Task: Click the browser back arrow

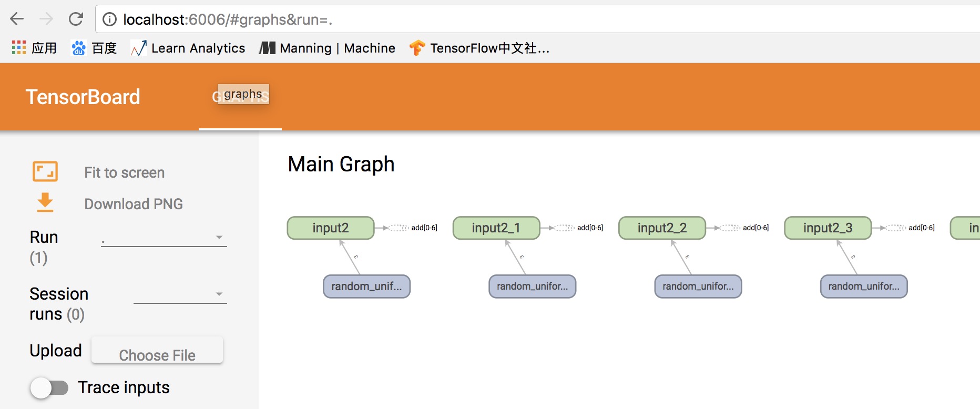Action: pos(17,19)
